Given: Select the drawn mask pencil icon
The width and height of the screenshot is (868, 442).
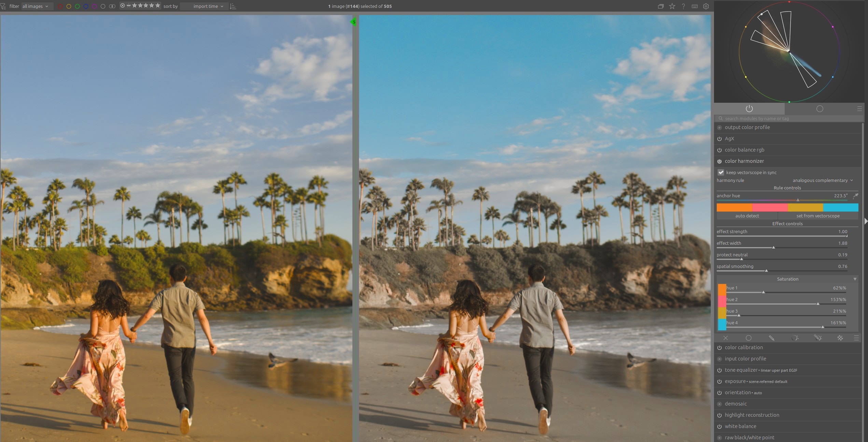Looking at the screenshot, I should (x=771, y=338).
